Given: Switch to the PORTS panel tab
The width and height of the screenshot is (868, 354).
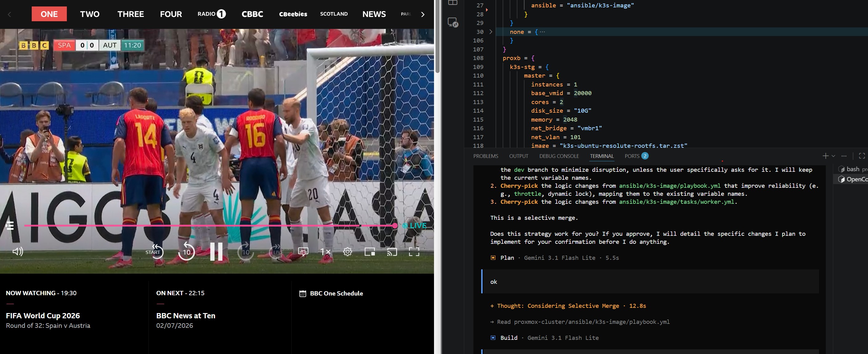Looking at the screenshot, I should coord(636,156).
